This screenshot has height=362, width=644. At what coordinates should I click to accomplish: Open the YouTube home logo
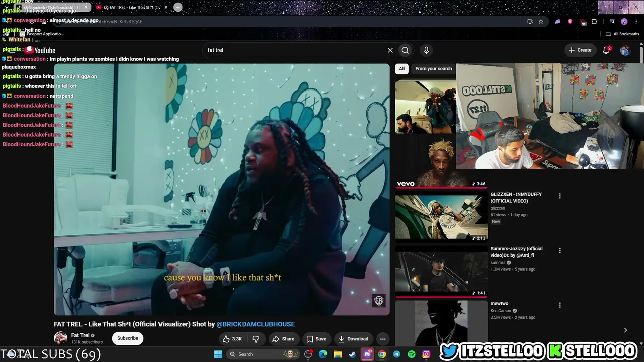pyautogui.click(x=40, y=50)
